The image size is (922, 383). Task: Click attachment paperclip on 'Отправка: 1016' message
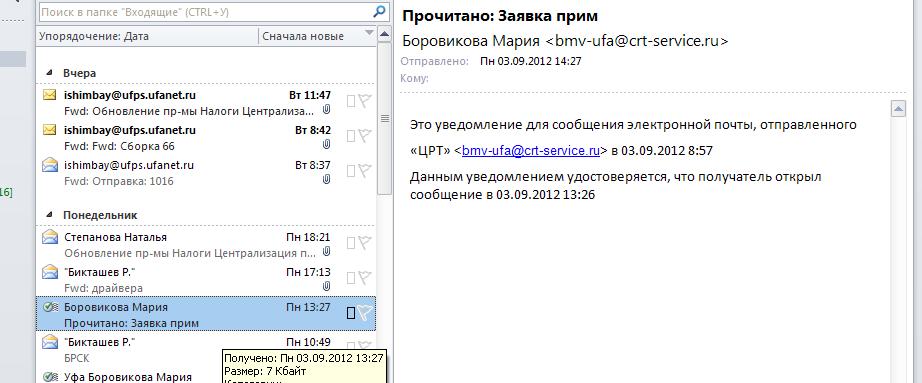tap(326, 180)
